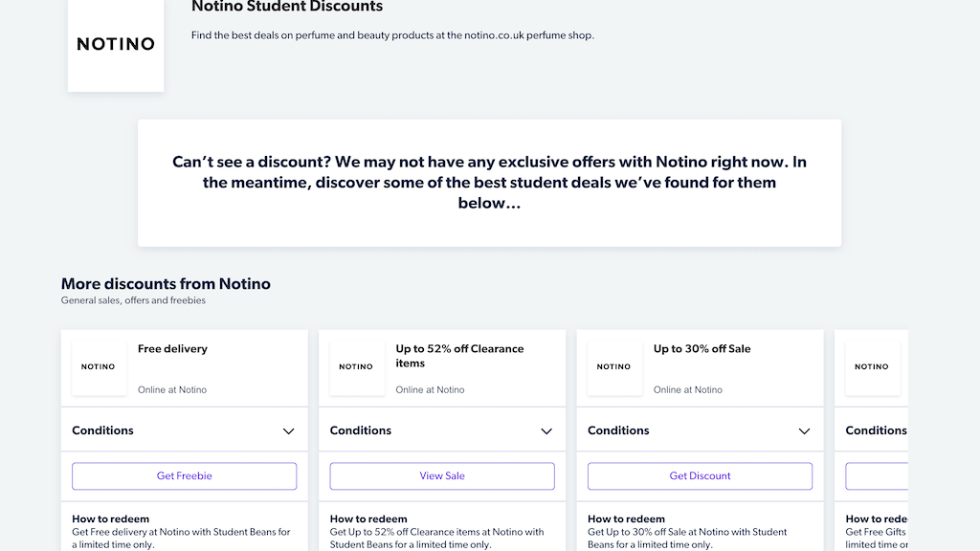
Task: Click the Notino Student Discounts heading
Action: click(287, 8)
